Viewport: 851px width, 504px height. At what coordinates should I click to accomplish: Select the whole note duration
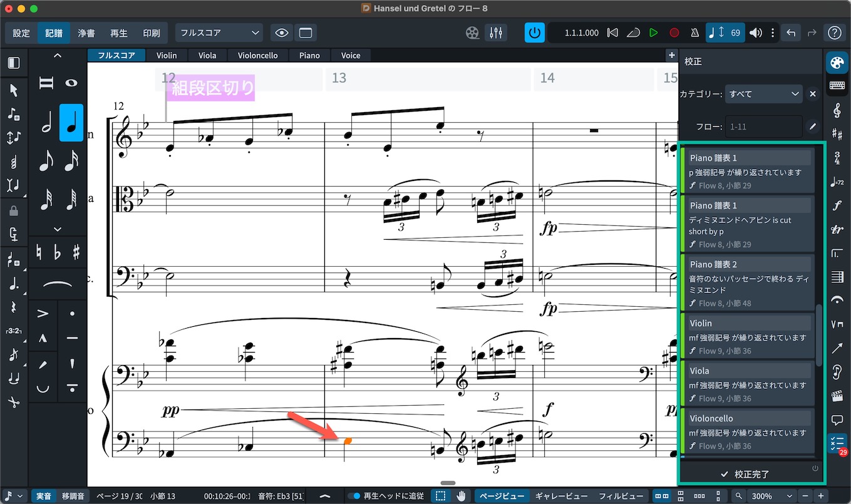click(x=71, y=83)
